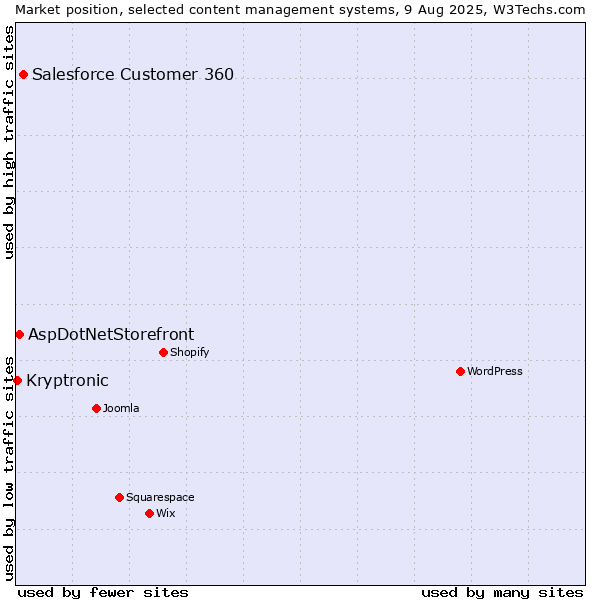Click 'used by high traffic sites' axis label
This screenshot has height=600, width=600.
click(x=9, y=142)
